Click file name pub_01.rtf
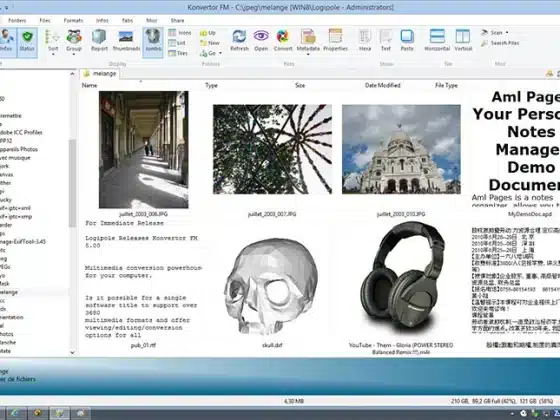 click(x=143, y=345)
